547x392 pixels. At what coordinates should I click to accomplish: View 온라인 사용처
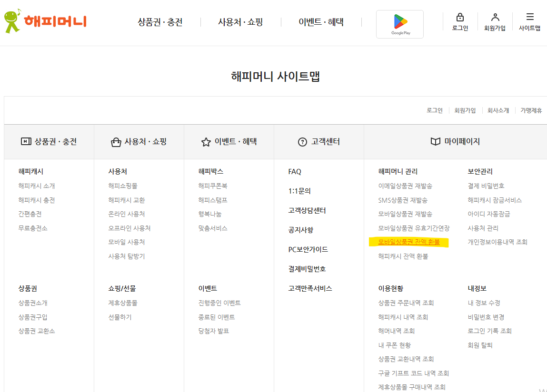[x=127, y=214]
